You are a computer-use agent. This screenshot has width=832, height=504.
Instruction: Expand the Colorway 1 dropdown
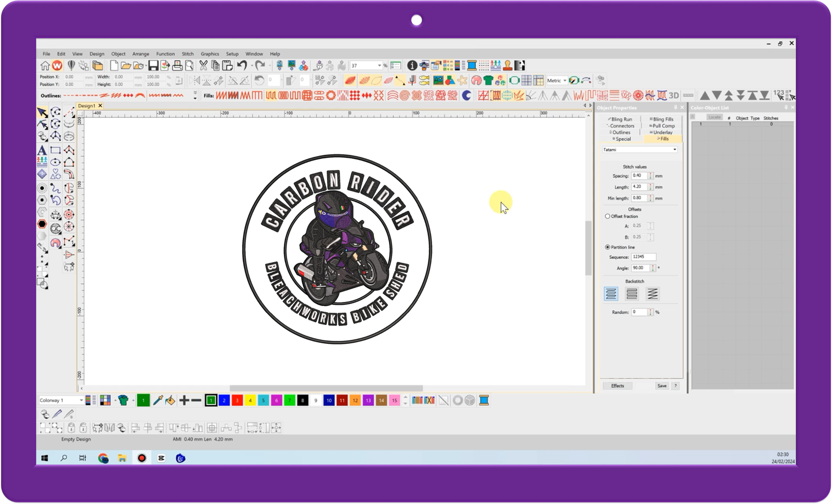81,401
